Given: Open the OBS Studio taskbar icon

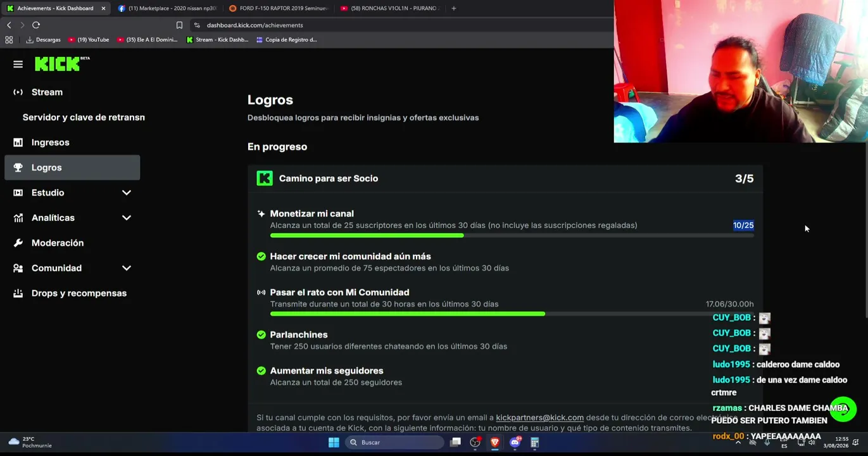Looking at the screenshot, I should [x=475, y=443].
